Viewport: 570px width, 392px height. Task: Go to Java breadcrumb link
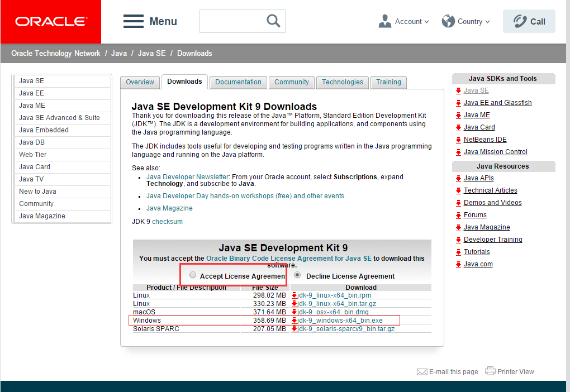pos(119,54)
